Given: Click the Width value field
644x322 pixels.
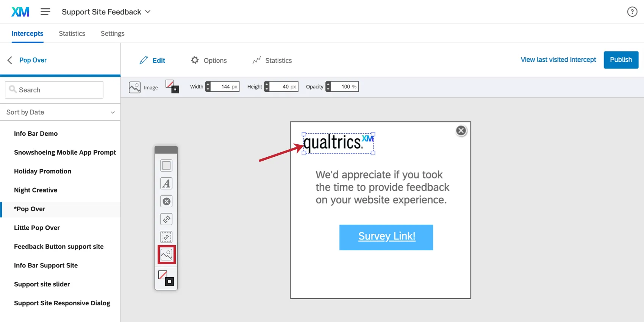Looking at the screenshot, I should 225,87.
